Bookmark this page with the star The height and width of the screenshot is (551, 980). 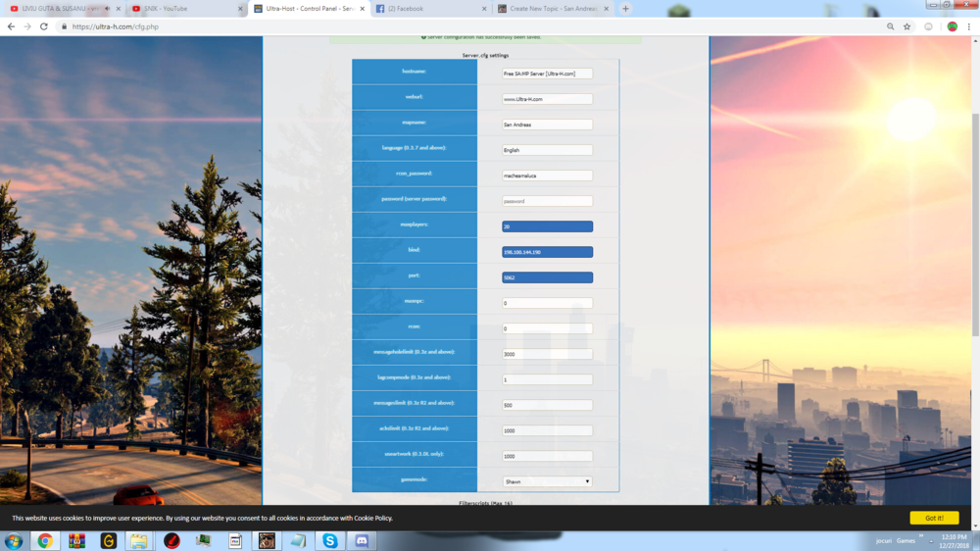pyautogui.click(x=906, y=26)
